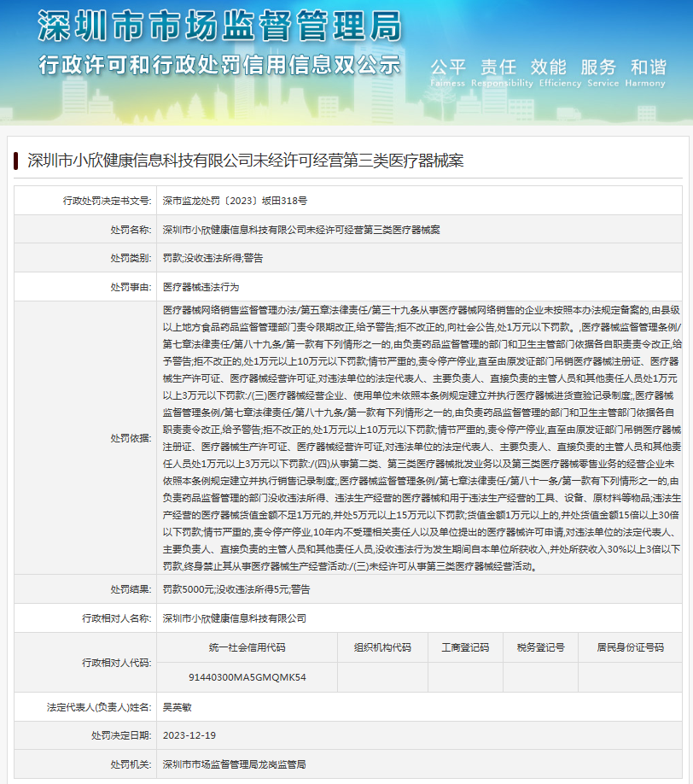Screen dimensions: 693x784
Task: Click the 行政许可和行政处罚信用信息双公示 subtitle
Action: pyautogui.click(x=220, y=65)
